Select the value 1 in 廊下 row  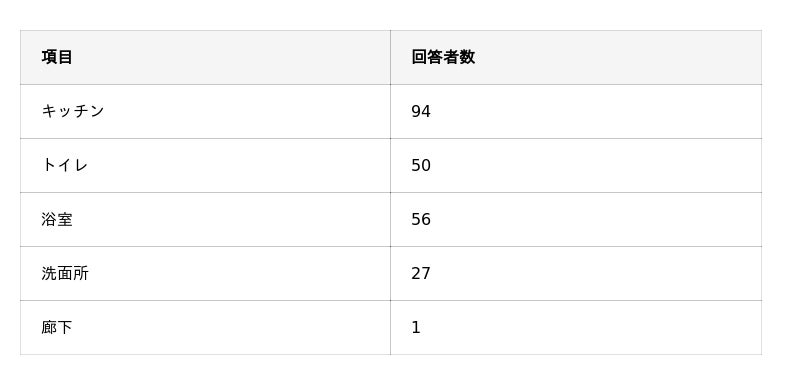576,327
